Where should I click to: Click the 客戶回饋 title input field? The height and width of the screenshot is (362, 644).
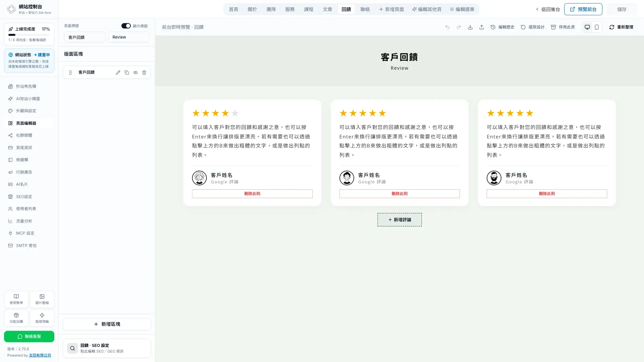click(85, 37)
